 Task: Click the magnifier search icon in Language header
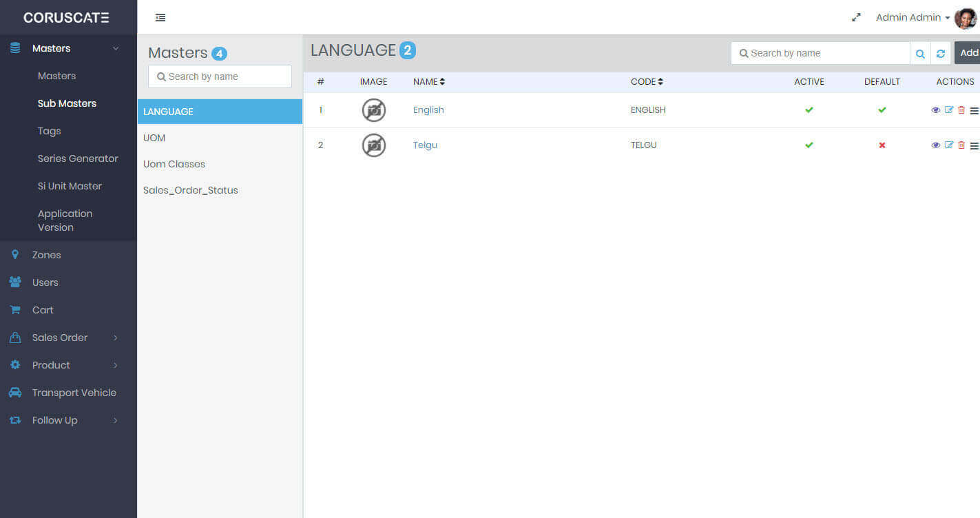click(x=920, y=53)
